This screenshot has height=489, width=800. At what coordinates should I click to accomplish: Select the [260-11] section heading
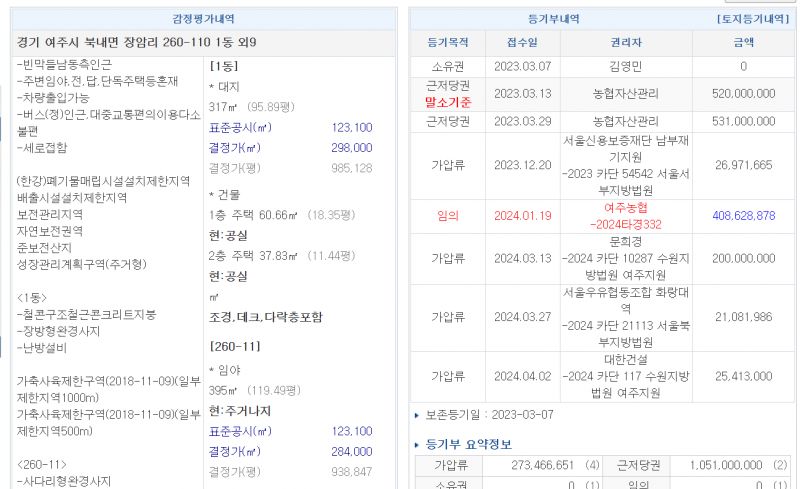[232, 345]
